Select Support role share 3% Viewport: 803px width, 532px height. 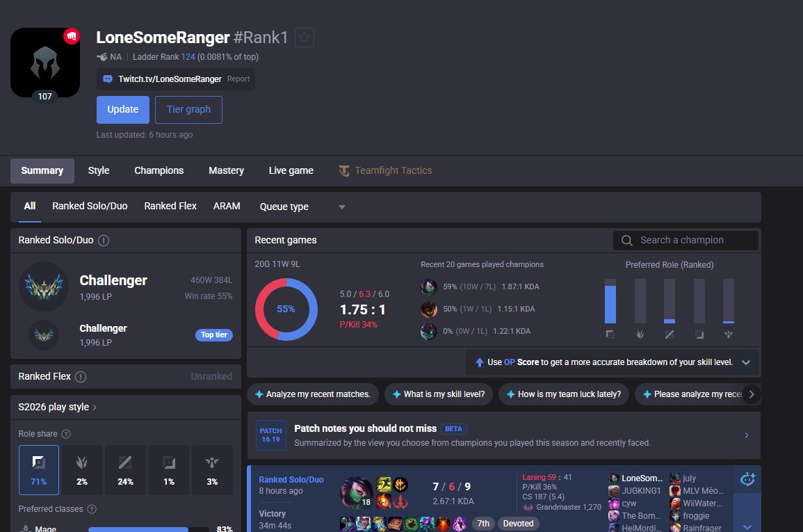[212, 470]
